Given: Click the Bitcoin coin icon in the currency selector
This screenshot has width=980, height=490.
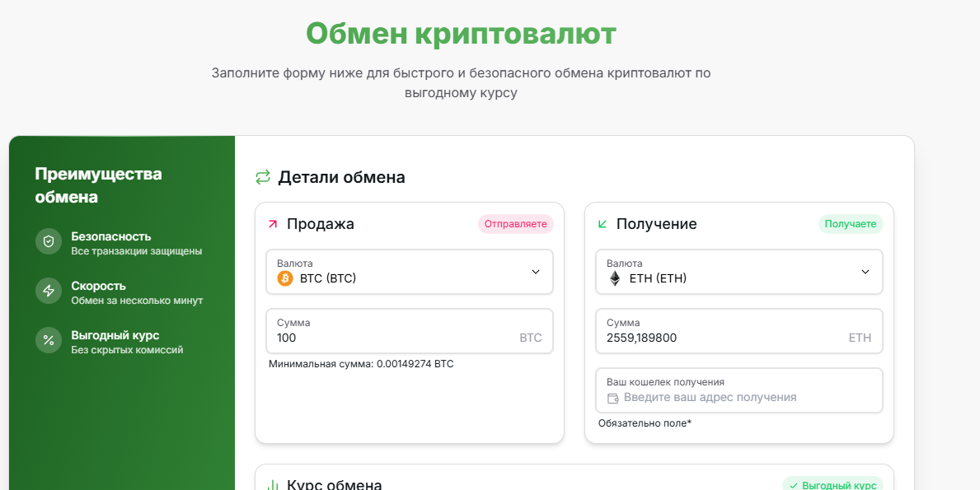Looking at the screenshot, I should pos(284,278).
